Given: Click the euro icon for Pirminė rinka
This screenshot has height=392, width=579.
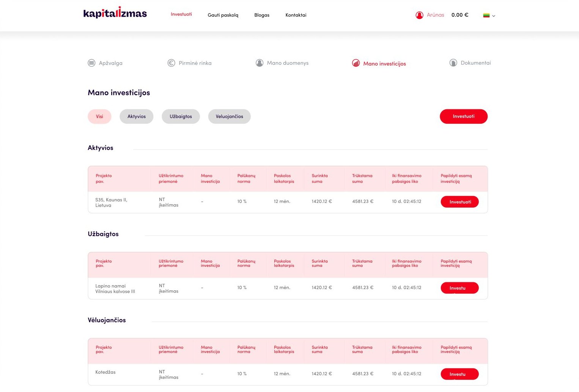Looking at the screenshot, I should 171,63.
